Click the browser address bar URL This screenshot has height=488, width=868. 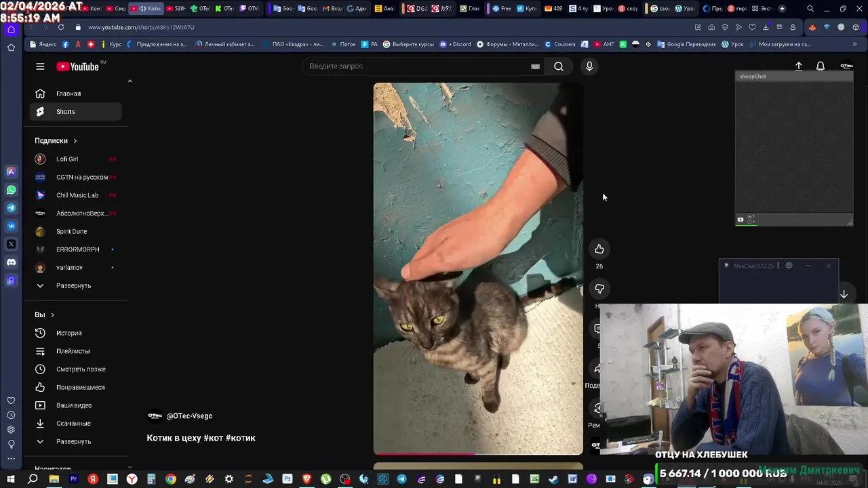pyautogui.click(x=141, y=27)
